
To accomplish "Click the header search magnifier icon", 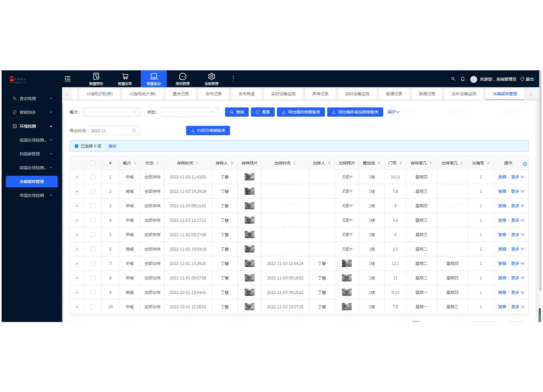I will [453, 79].
